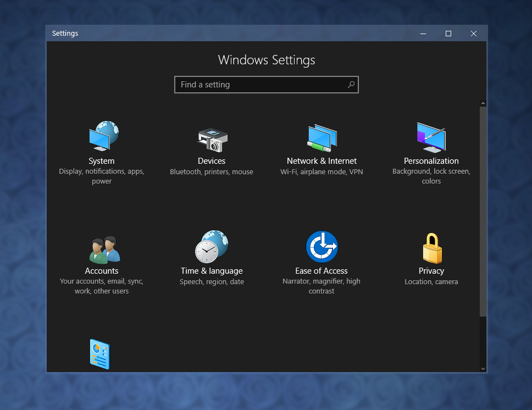Click the partially visible settings icon at bottom

coord(99,354)
